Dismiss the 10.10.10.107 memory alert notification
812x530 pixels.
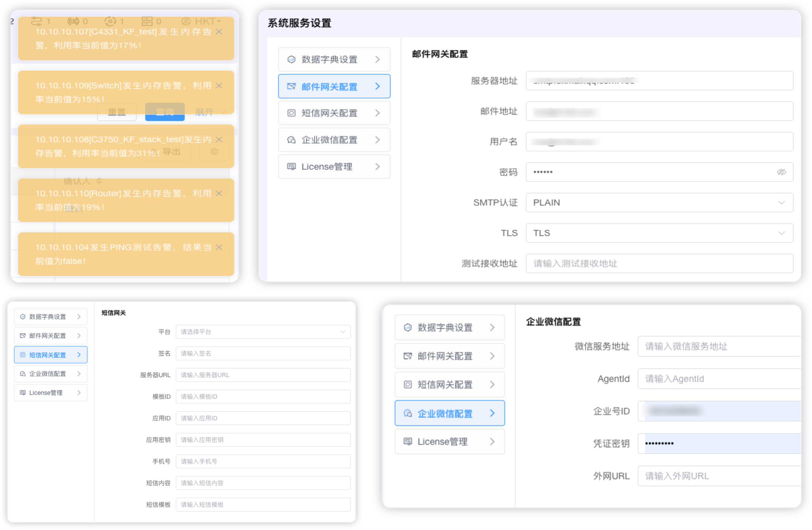pos(219,32)
